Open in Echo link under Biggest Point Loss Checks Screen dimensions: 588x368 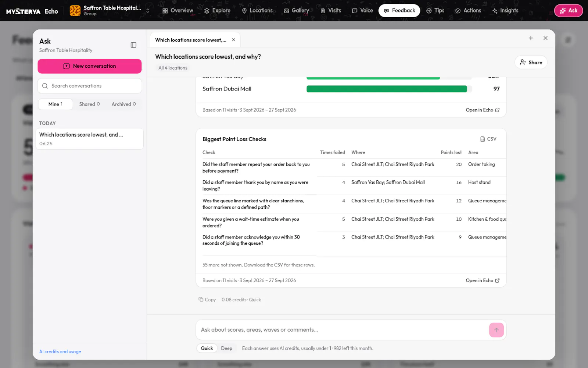pos(483,280)
